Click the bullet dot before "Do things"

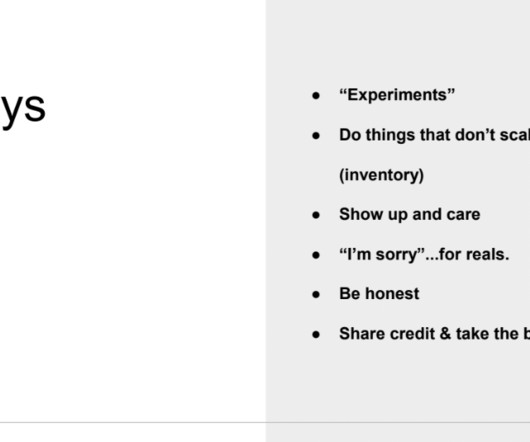[x=316, y=136]
